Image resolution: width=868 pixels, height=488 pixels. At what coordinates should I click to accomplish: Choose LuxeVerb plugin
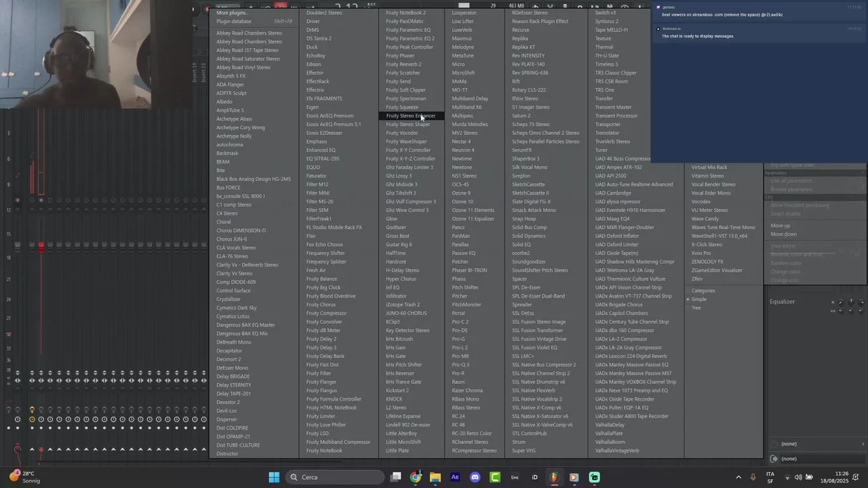coord(462,30)
